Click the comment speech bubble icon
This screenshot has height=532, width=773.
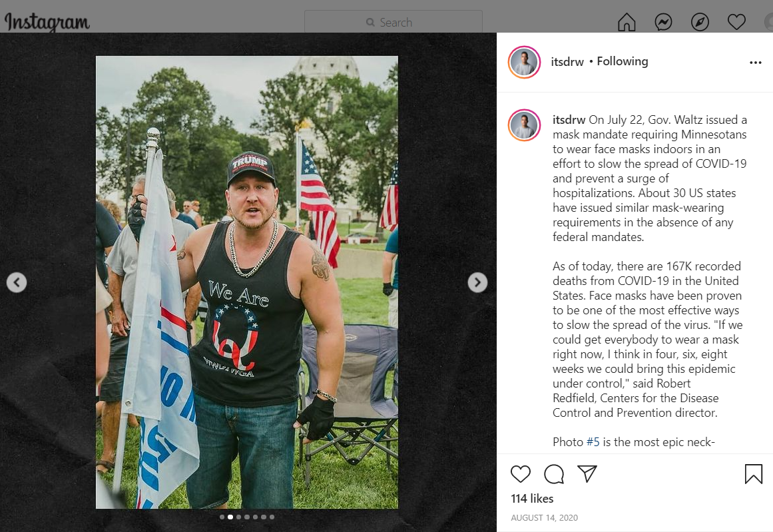pos(554,474)
